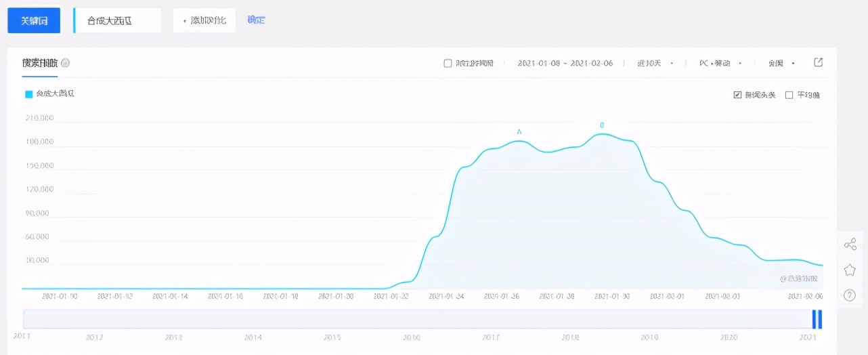The image size is (868, 355).
Task: Click the share icon in right sidebar
Action: pos(850,245)
